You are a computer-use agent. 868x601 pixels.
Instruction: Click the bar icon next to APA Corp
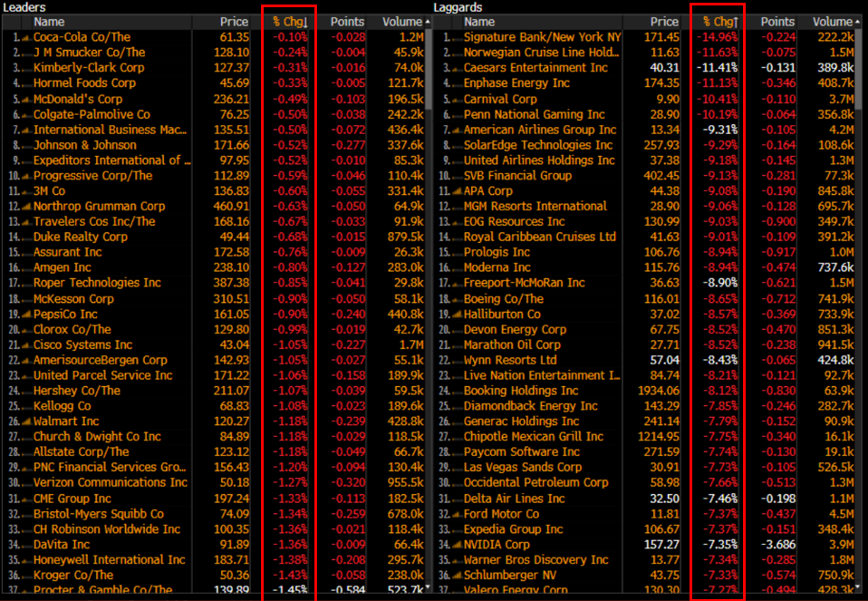click(x=458, y=191)
